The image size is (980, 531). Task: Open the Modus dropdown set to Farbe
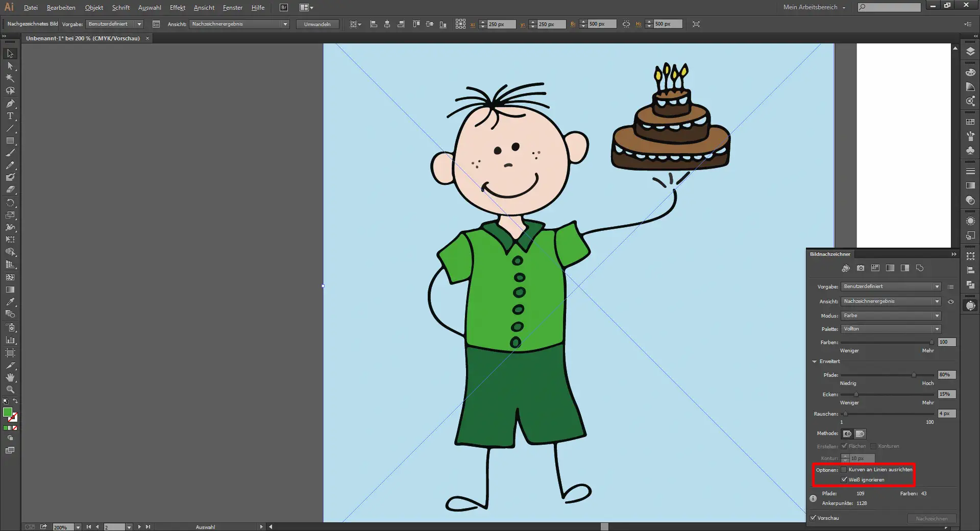pyautogui.click(x=890, y=316)
